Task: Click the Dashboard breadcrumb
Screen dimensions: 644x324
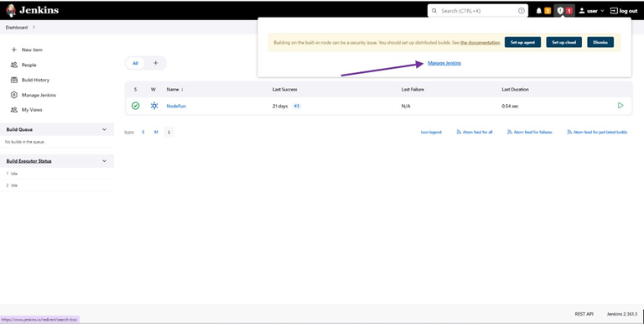Action: [17, 28]
